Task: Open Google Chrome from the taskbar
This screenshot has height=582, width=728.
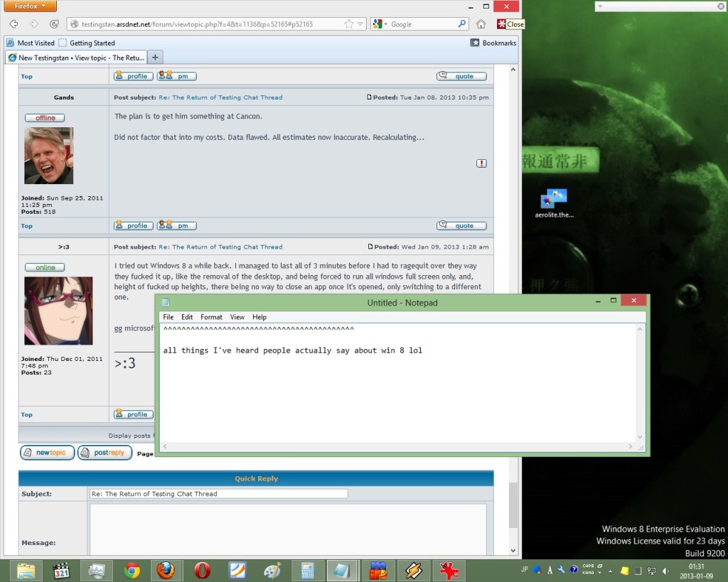Action: 132,570
